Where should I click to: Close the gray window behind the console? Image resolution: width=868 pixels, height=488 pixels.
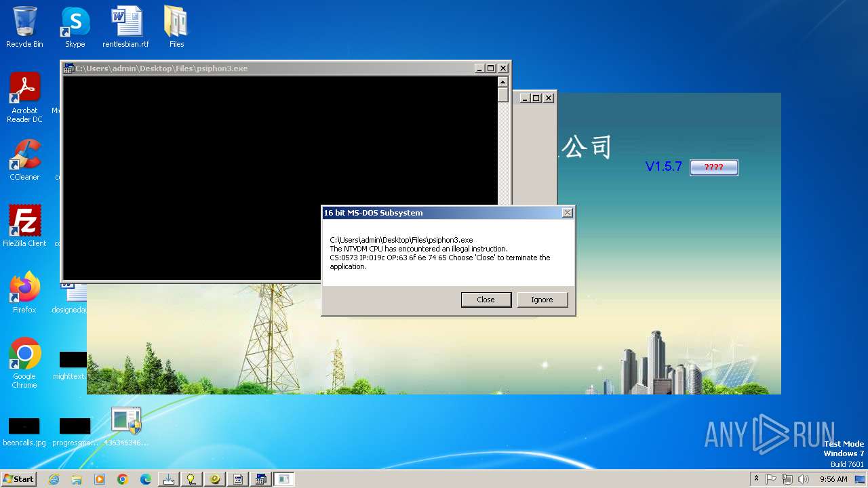[549, 98]
